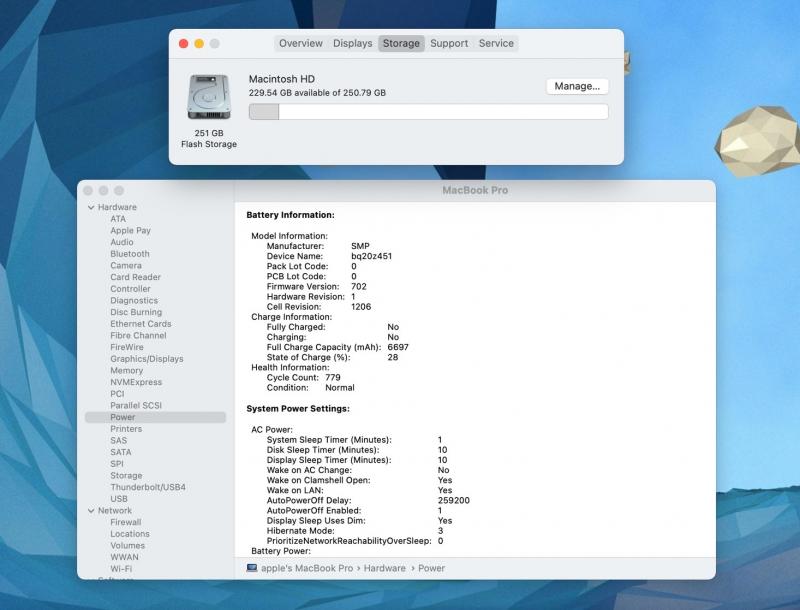
Task: Select Fibre Channel in the sidebar
Action: point(138,336)
